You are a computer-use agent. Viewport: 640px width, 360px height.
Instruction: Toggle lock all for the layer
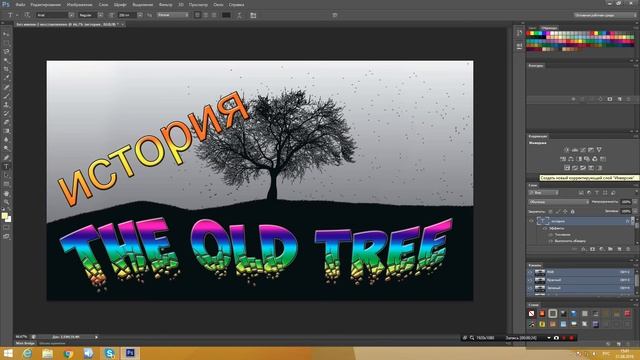tap(572, 211)
